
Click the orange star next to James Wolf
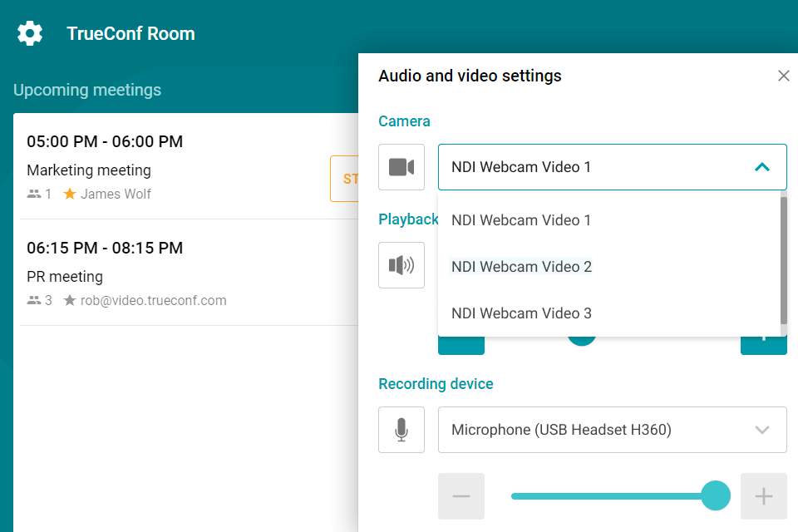[70, 194]
